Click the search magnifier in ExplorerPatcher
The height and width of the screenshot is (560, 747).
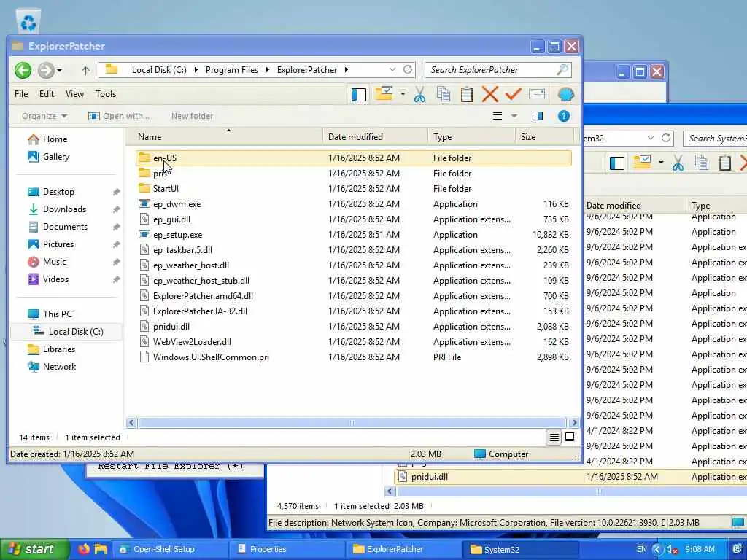pos(562,69)
